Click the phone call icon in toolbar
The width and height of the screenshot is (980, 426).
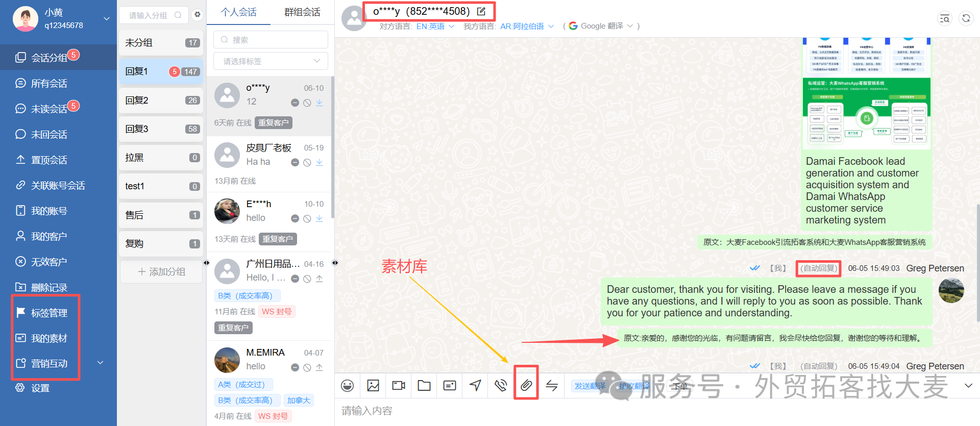pyautogui.click(x=501, y=386)
